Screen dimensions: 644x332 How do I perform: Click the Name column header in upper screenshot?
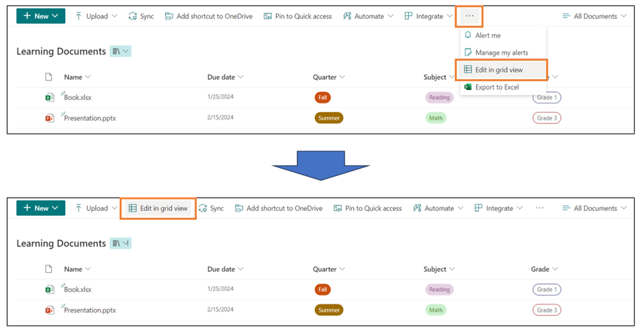tap(77, 77)
